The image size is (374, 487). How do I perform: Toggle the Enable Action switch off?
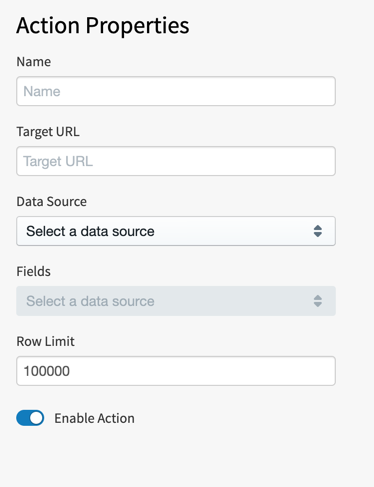click(x=30, y=418)
